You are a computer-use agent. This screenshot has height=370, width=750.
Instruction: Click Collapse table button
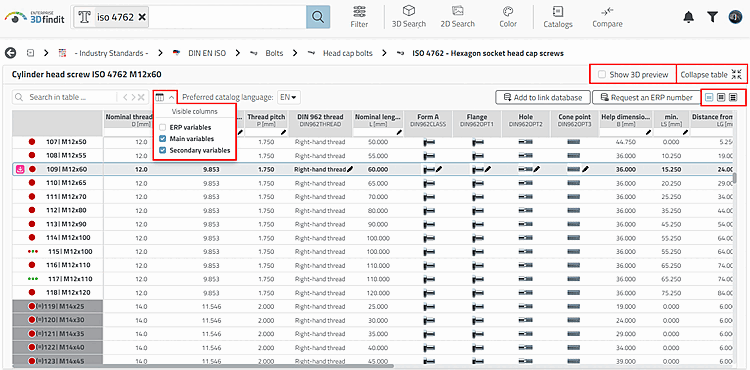click(711, 75)
